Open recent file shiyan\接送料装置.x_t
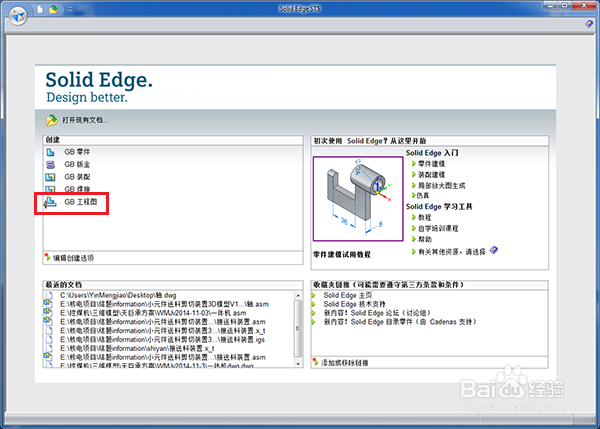This screenshot has width=600, height=429. point(137,348)
